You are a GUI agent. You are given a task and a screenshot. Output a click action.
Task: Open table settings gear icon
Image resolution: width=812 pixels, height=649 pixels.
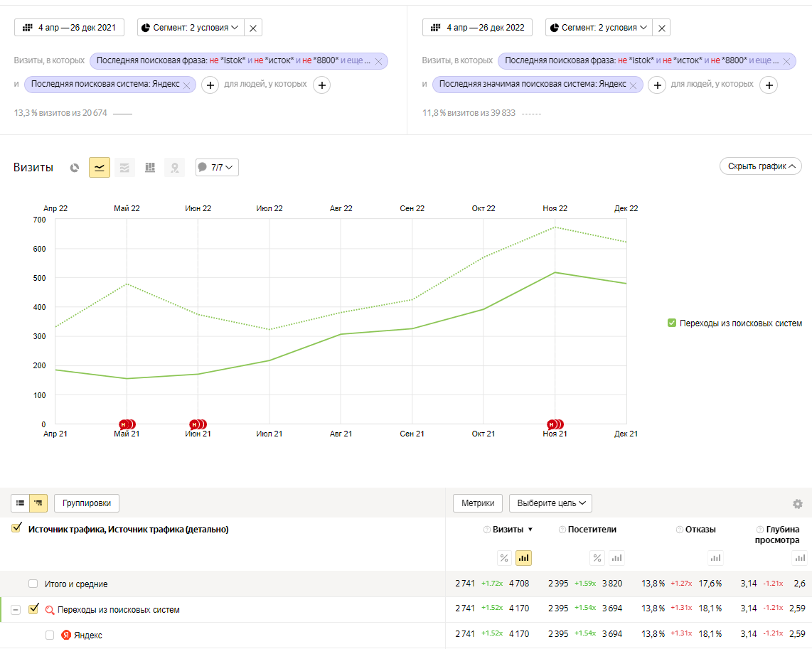coord(798,504)
